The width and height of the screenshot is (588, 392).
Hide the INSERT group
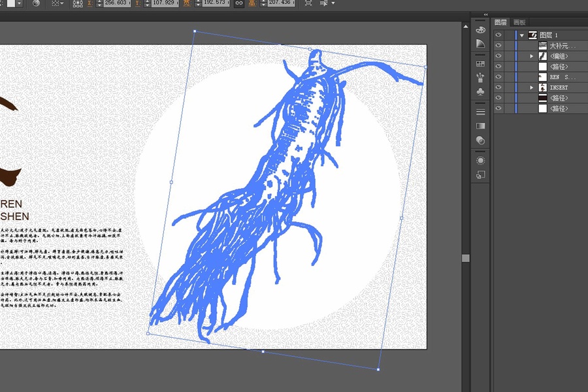coord(498,88)
